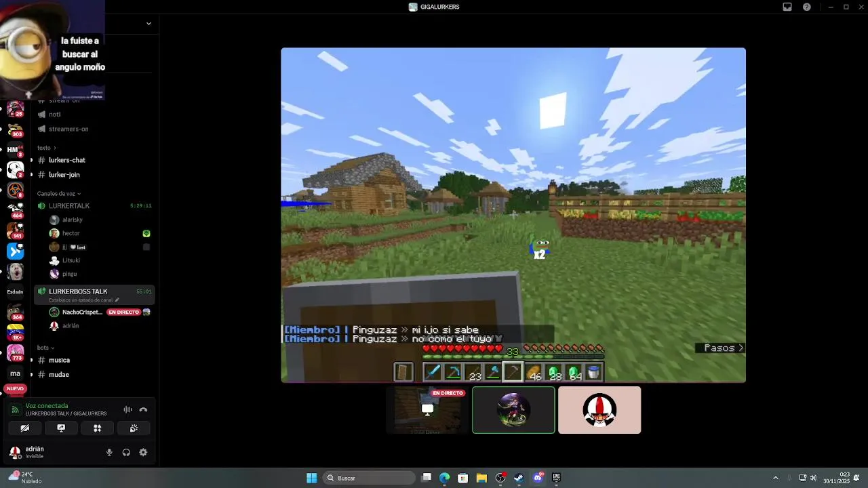The height and width of the screenshot is (488, 868).
Task: Open the server with 141 badge
Action: 15,231
